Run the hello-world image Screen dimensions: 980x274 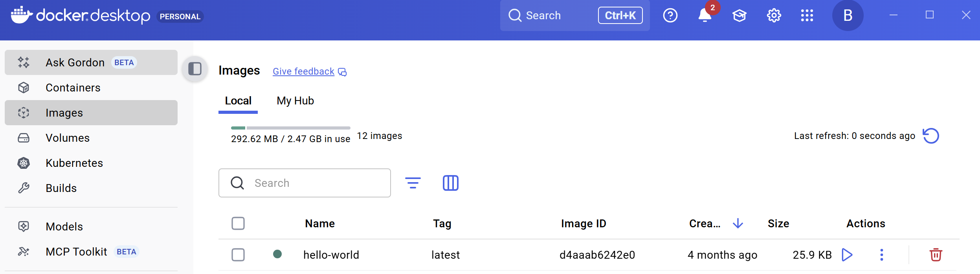pos(847,255)
